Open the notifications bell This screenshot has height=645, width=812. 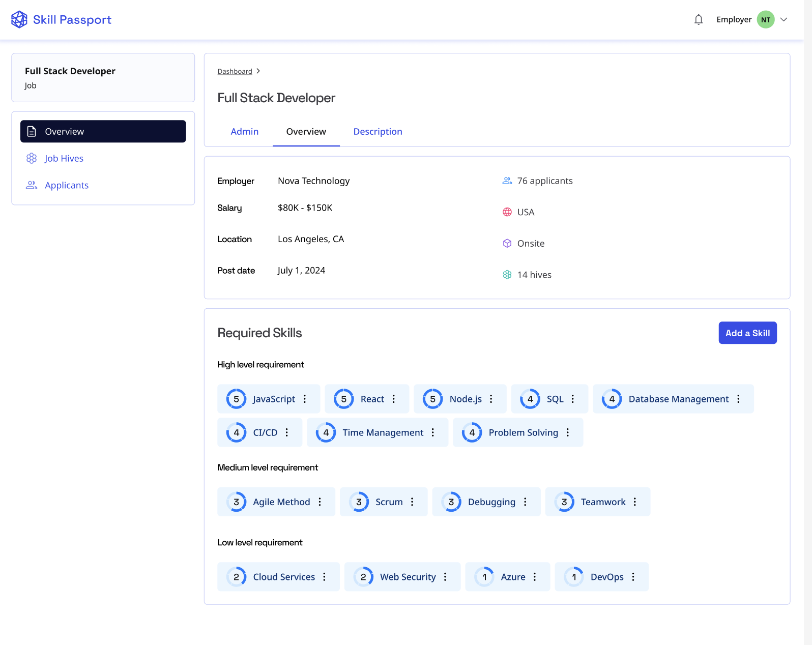click(699, 20)
